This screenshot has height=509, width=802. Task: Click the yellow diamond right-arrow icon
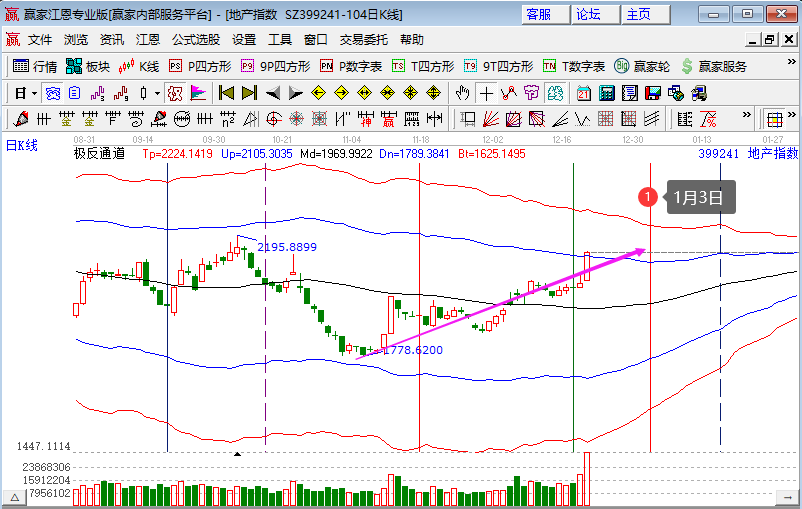point(341,93)
